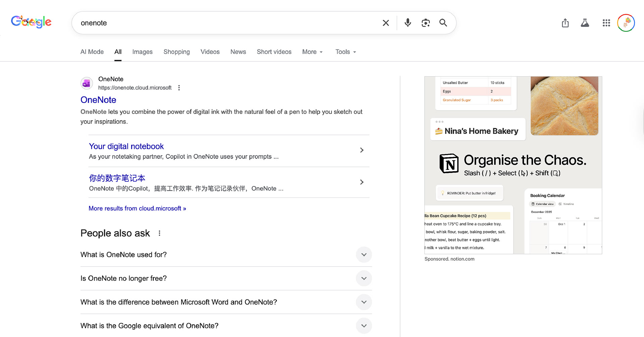Click the magnifying glass search button
The height and width of the screenshot is (337, 644).
[x=443, y=23]
